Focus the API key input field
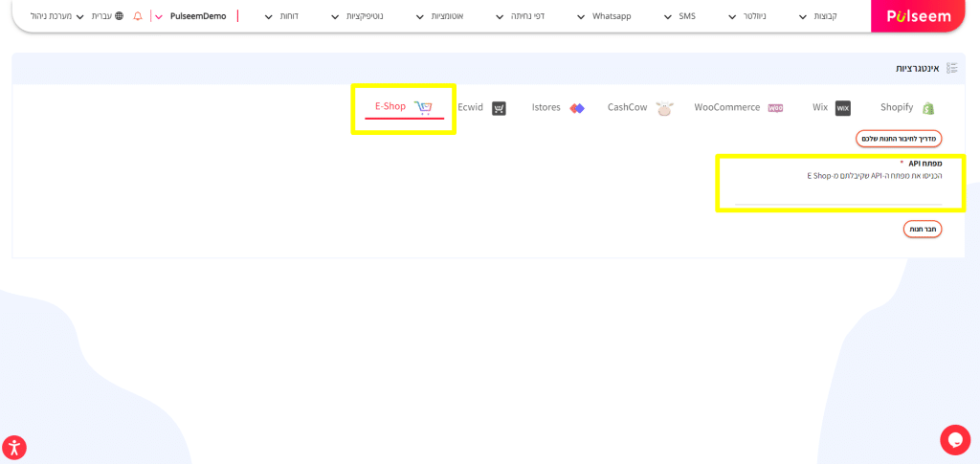Image resolution: width=980 pixels, height=464 pixels. [838, 195]
